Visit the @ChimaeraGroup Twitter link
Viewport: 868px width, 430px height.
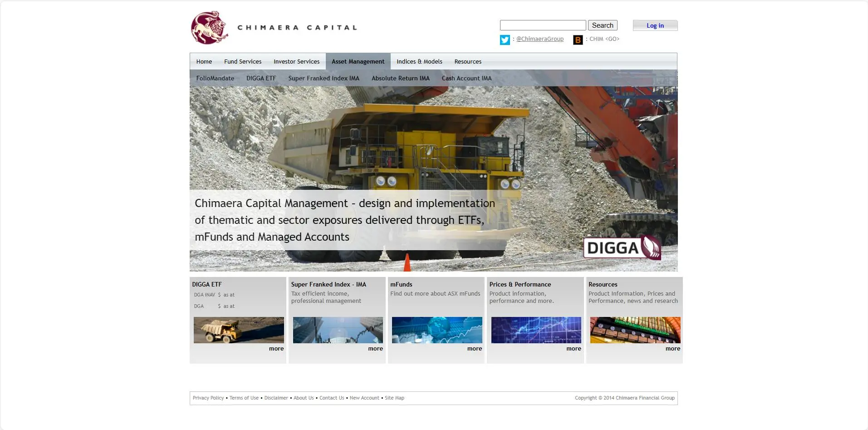(540, 39)
